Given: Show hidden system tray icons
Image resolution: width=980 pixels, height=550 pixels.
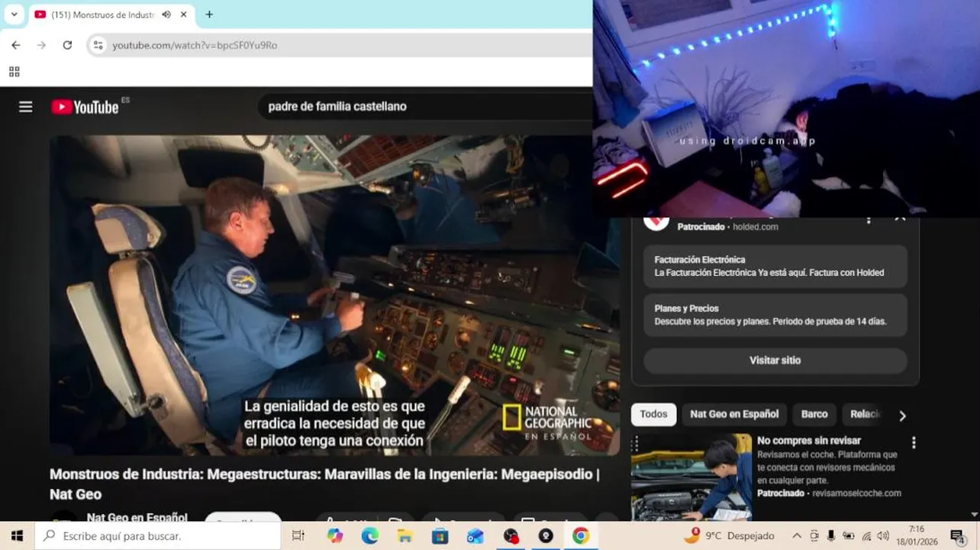Looking at the screenshot, I should (797, 535).
